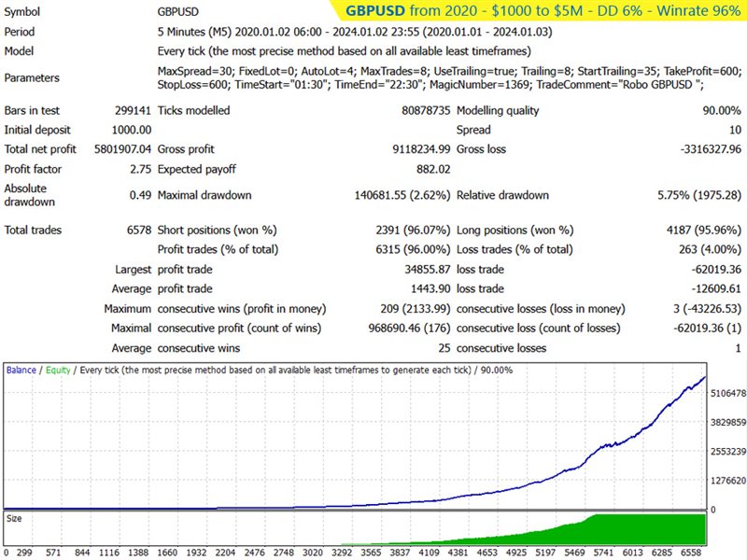Click the chart y-axis label 1276620
This screenshot has width=747, height=560.
click(728, 481)
